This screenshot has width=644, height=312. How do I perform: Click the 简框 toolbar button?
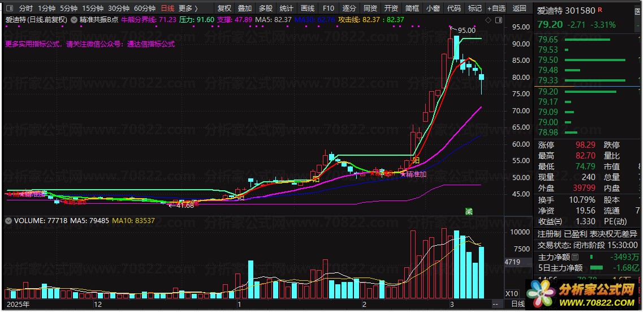(412, 8)
